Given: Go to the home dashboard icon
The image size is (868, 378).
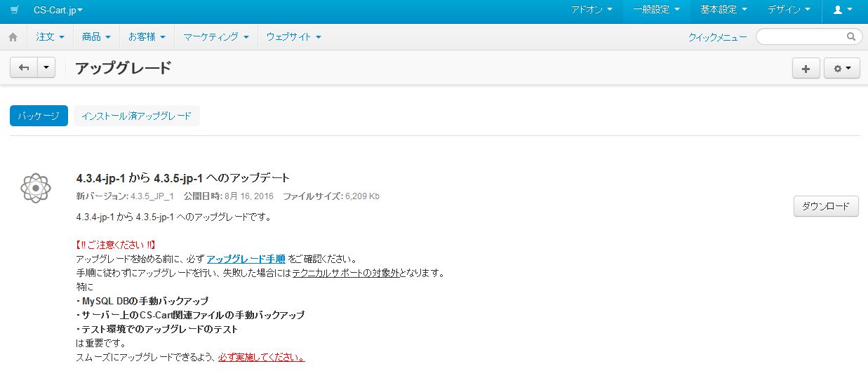Looking at the screenshot, I should coord(13,37).
